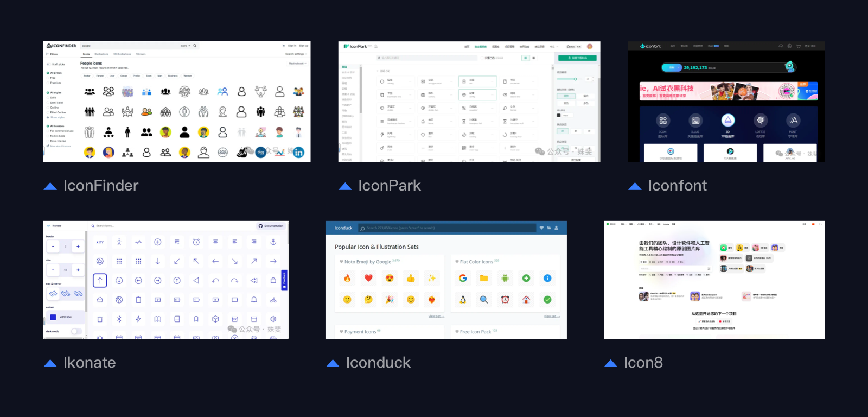868x417 pixels.
Task: Open the Documentation button in Ikonate
Action: pos(271,226)
